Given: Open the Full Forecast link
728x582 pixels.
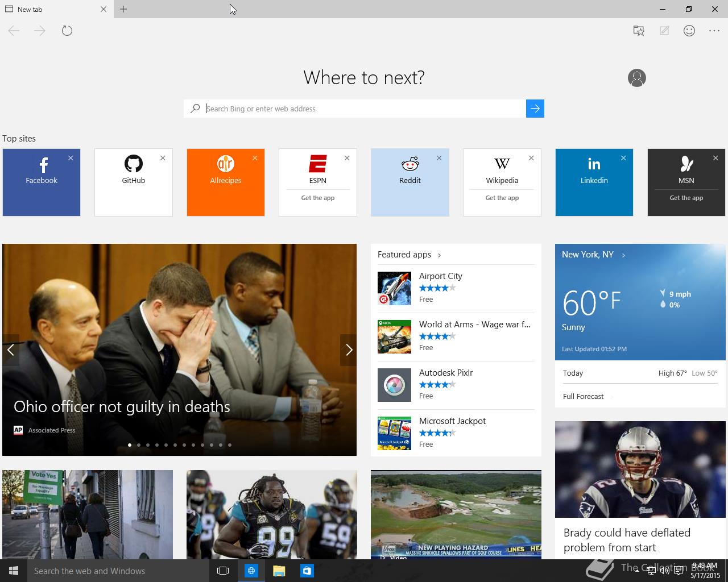Looking at the screenshot, I should click(583, 397).
